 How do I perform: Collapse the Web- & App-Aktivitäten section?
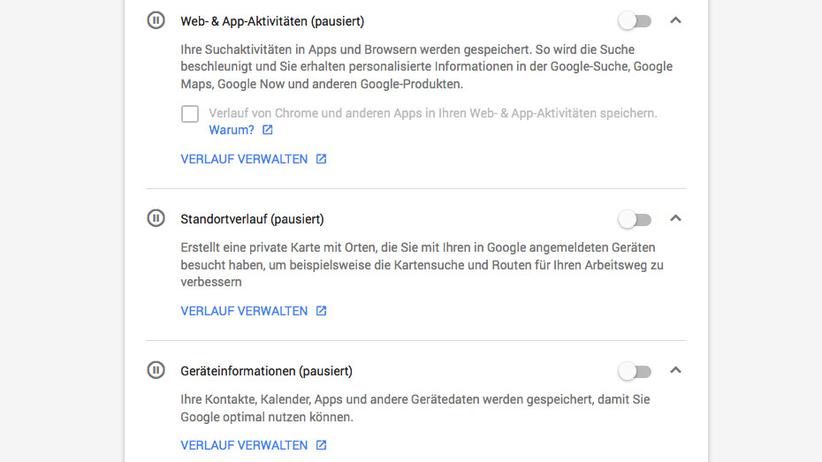coord(675,20)
